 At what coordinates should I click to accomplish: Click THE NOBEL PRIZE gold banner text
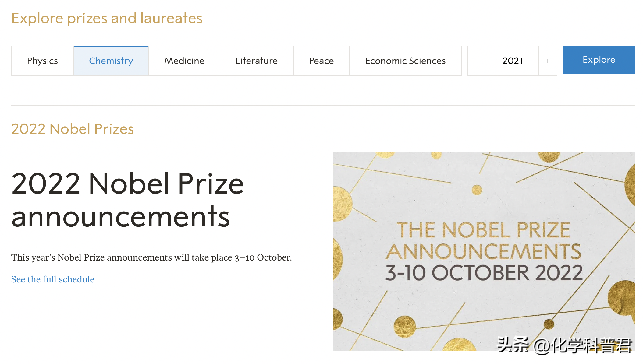483,230
